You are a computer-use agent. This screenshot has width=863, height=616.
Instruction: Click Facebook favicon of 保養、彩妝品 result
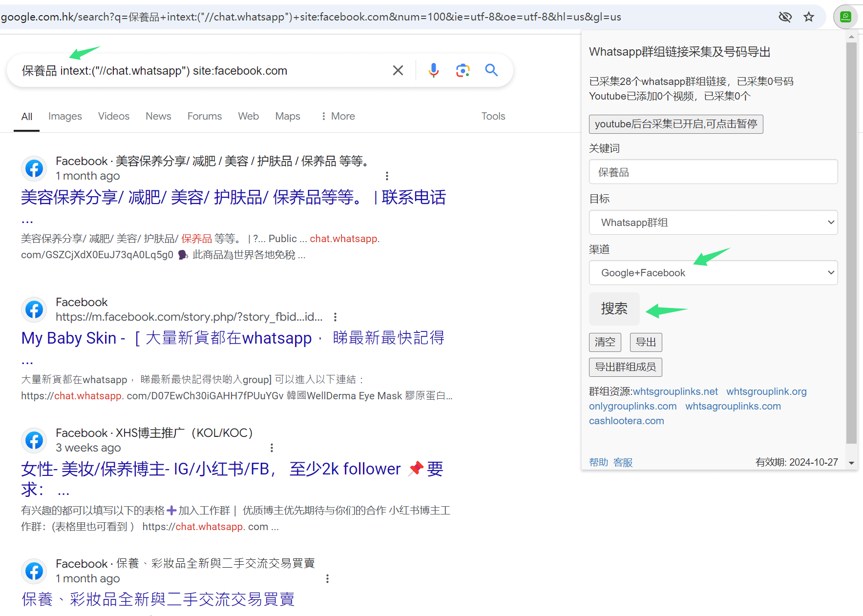point(34,571)
